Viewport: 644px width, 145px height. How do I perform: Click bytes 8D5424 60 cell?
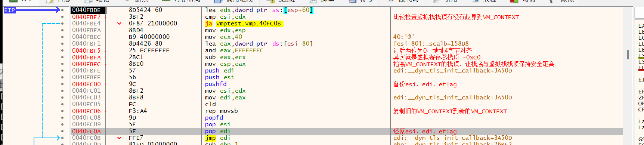[x=146, y=10]
